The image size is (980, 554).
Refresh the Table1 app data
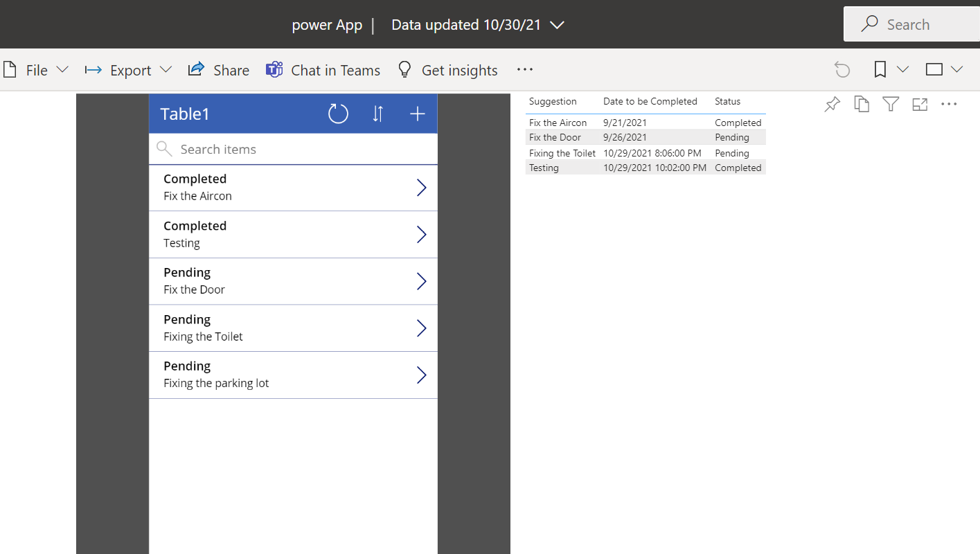pyautogui.click(x=338, y=114)
